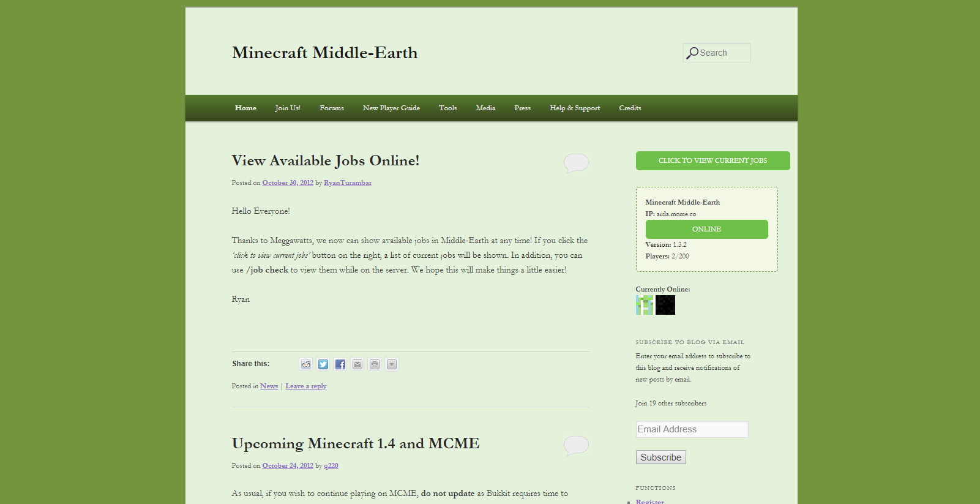Open the Upcoming Minecraft 1.4 and MCME title
The width and height of the screenshot is (980, 504).
(x=356, y=443)
